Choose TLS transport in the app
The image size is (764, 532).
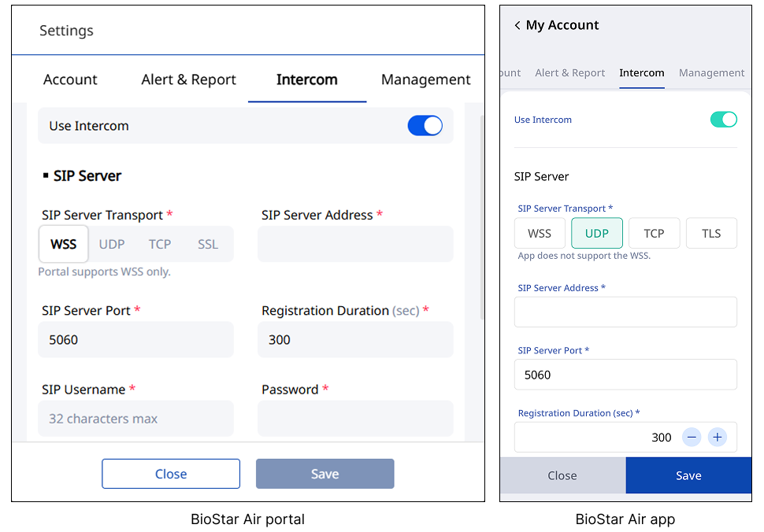click(711, 234)
